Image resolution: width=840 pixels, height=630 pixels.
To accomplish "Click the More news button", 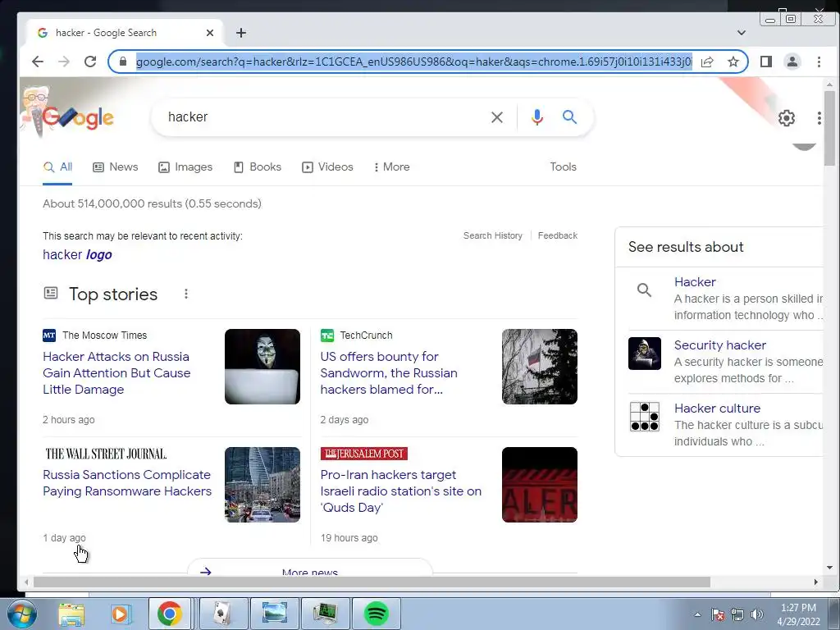I will pos(309,569).
